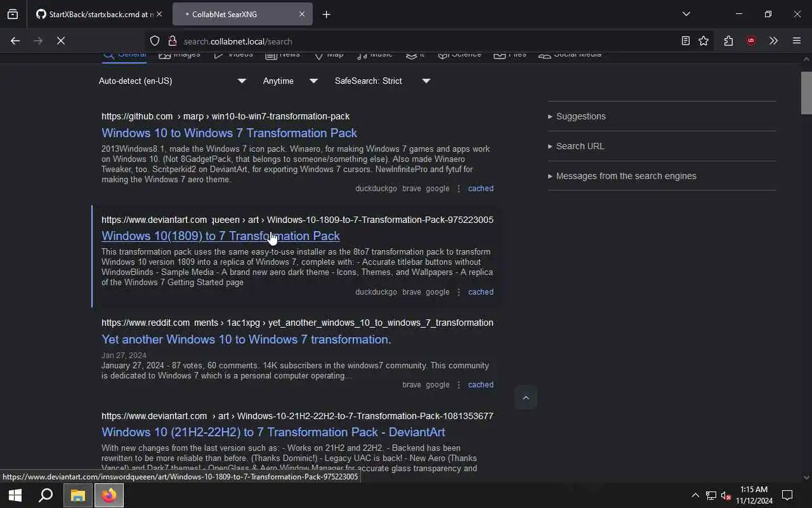The image size is (812, 508).
Task: Open Windows taskbar search
Action: [46, 495]
